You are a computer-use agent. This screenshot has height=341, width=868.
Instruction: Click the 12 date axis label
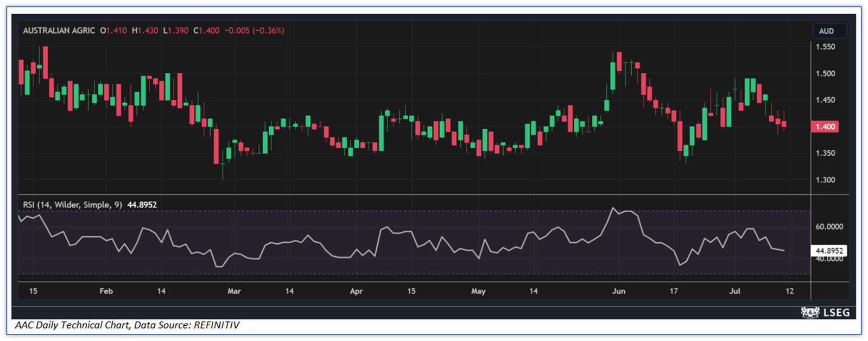point(789,291)
